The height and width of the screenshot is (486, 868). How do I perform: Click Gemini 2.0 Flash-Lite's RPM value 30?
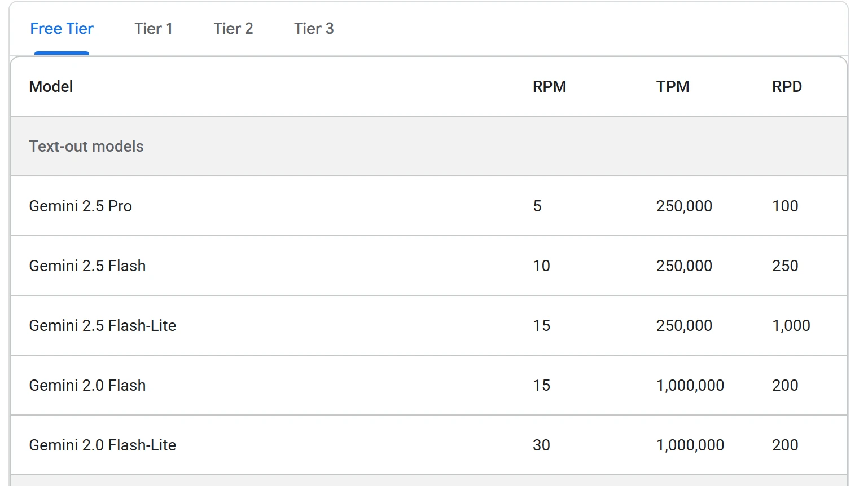pyautogui.click(x=541, y=445)
